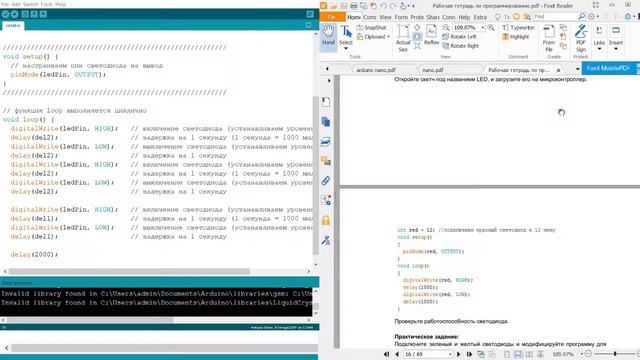Select the Arduino sketch tab
640x360 pixels.
(13, 25)
